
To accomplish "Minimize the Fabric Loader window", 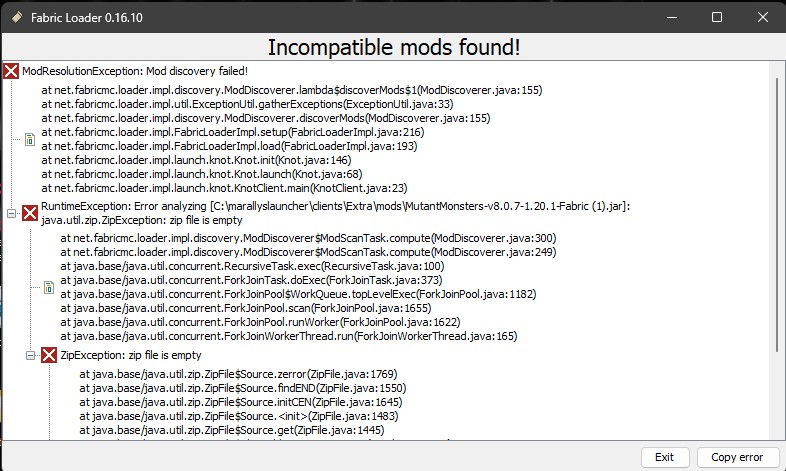I will (x=672, y=18).
